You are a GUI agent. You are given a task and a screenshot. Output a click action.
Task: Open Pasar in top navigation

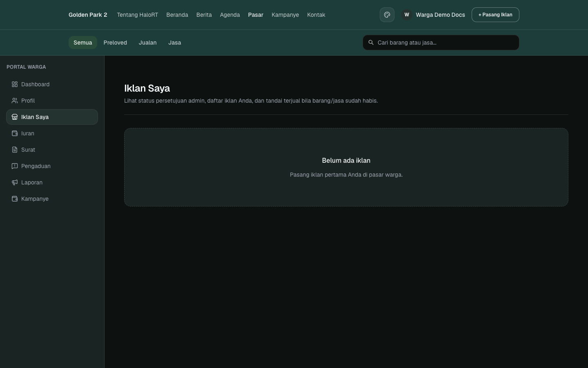click(x=256, y=15)
